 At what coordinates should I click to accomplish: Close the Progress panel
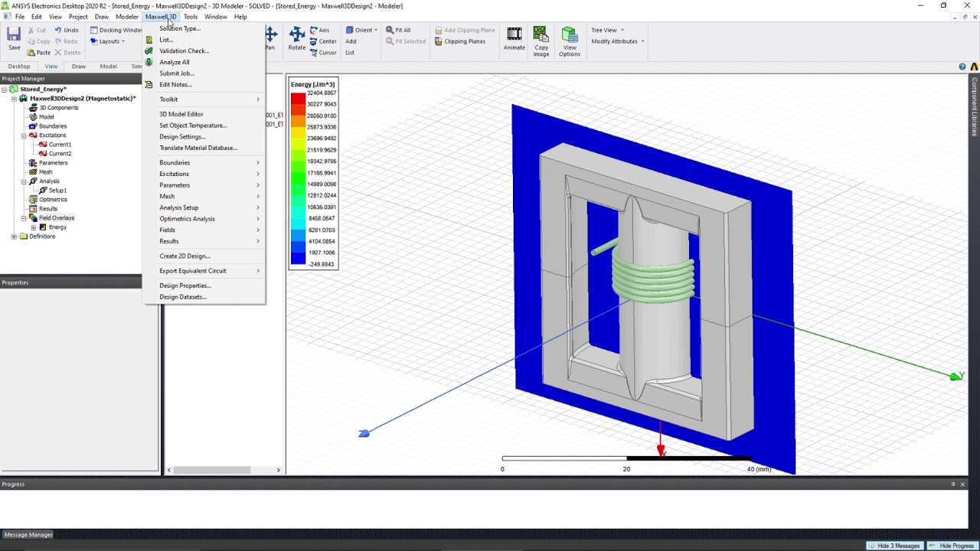[962, 484]
